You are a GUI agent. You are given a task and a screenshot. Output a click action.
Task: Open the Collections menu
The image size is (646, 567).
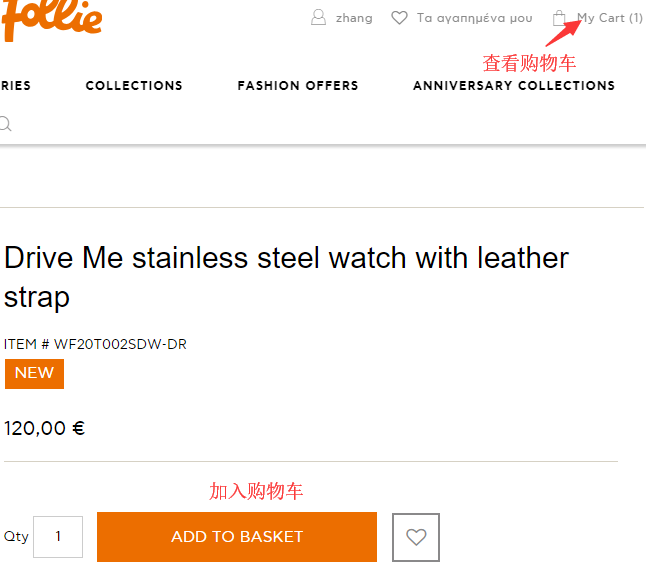tap(134, 85)
